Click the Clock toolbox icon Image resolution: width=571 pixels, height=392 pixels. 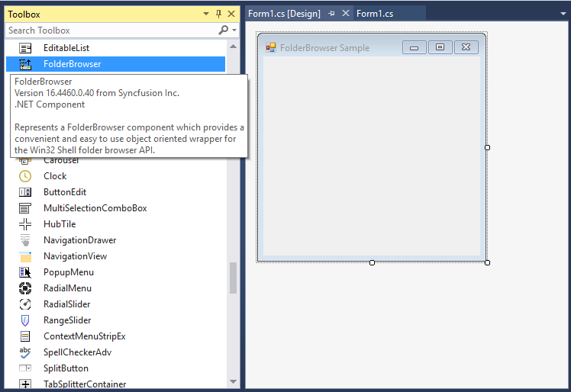[x=25, y=176]
